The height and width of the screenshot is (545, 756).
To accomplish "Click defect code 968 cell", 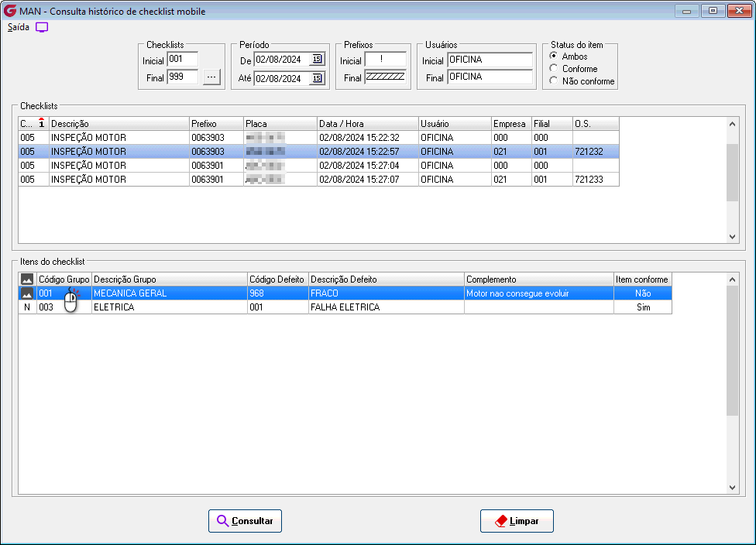I will (x=278, y=293).
